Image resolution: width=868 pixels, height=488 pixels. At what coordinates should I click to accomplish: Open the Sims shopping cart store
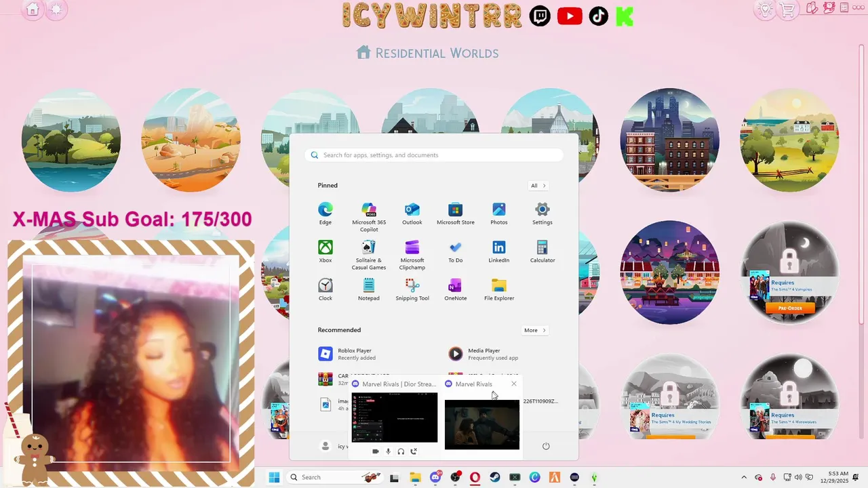click(787, 9)
